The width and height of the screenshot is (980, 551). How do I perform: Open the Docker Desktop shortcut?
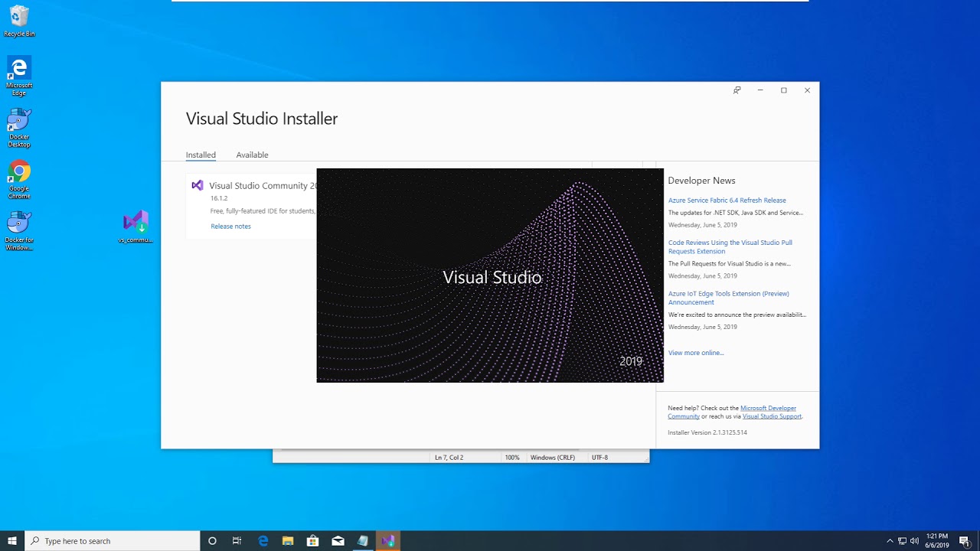click(19, 128)
